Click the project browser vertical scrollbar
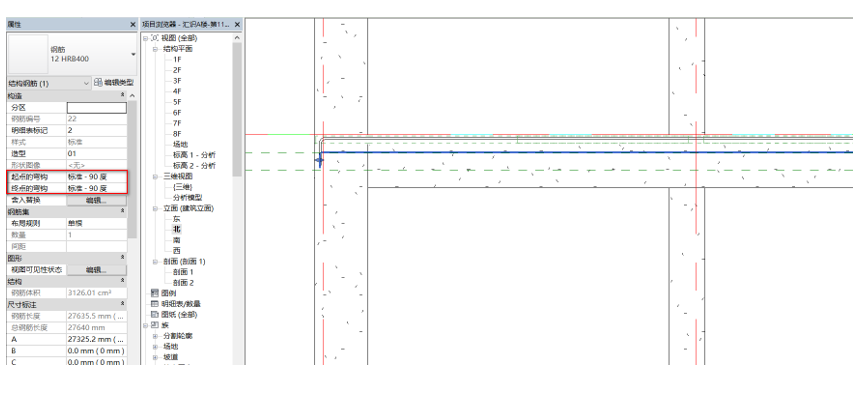 [x=237, y=110]
